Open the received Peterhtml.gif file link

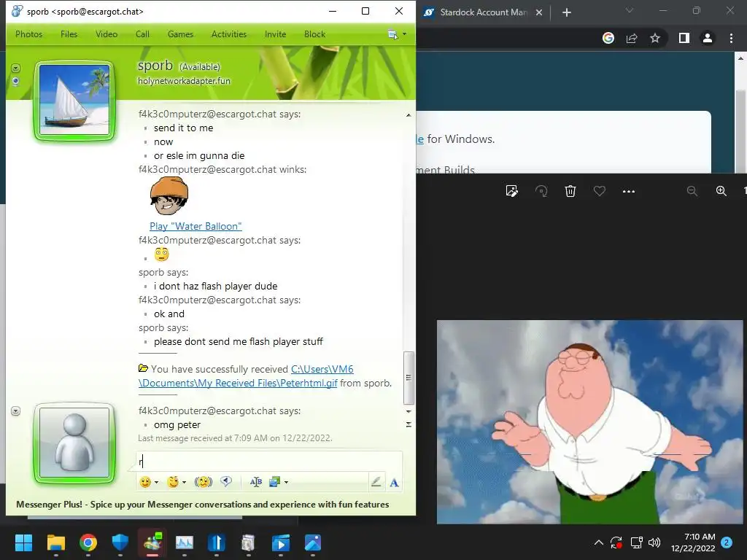246,376
